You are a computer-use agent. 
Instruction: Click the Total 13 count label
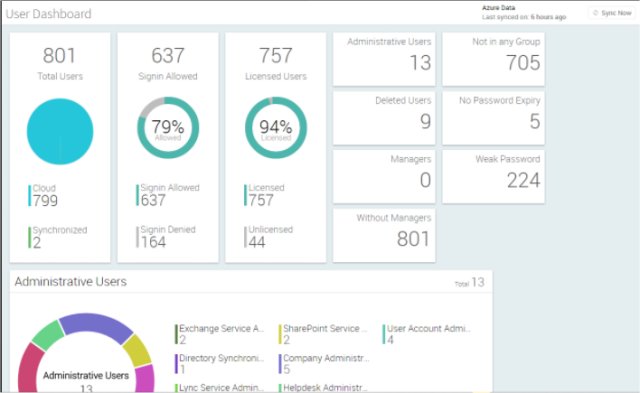coord(469,282)
